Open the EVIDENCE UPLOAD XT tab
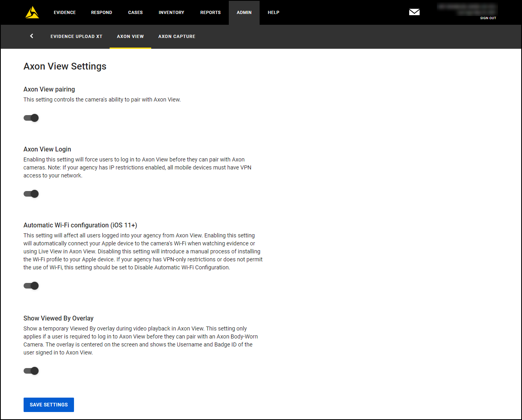 pos(76,36)
